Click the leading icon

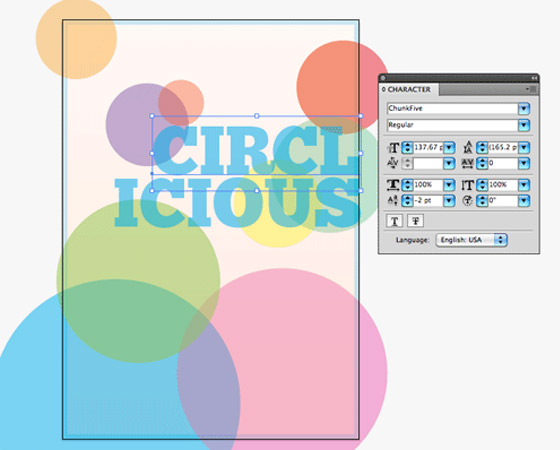(x=468, y=148)
